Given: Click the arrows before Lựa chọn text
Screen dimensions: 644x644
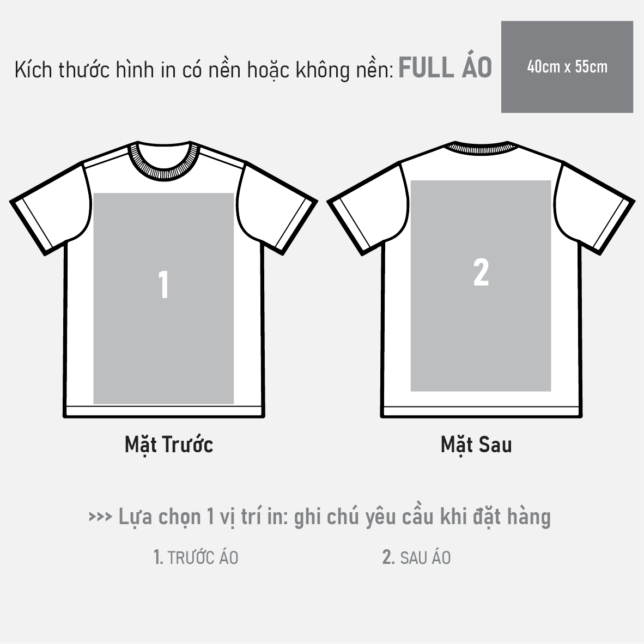Looking at the screenshot, I should point(100,517).
